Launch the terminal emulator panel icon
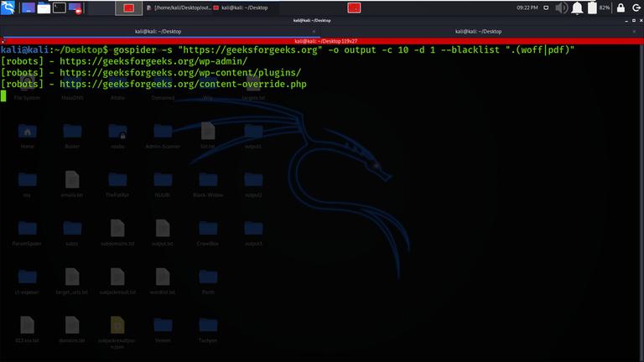Viewport: 644px width, 362px height. (60, 8)
